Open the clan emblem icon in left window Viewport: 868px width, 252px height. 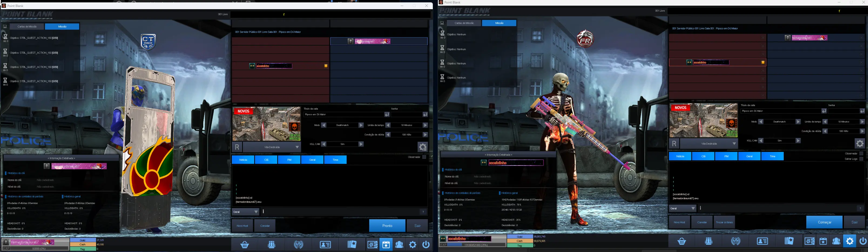point(299,245)
